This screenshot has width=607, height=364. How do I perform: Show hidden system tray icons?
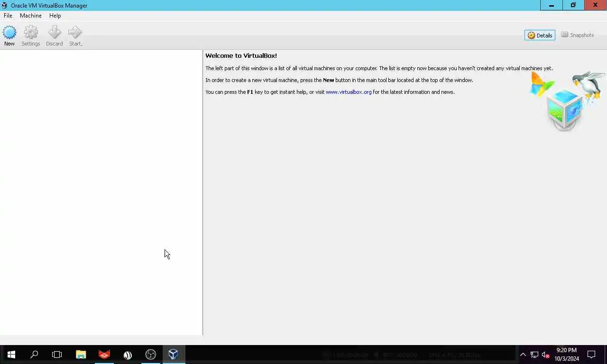click(x=523, y=355)
